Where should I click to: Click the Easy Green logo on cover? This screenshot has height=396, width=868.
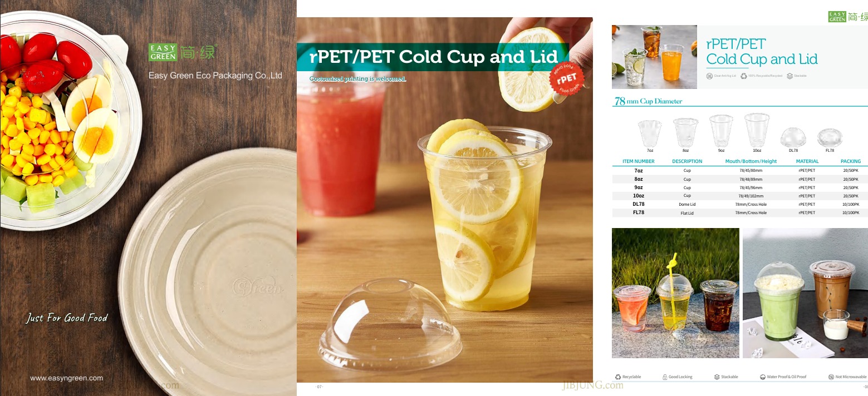[182, 52]
